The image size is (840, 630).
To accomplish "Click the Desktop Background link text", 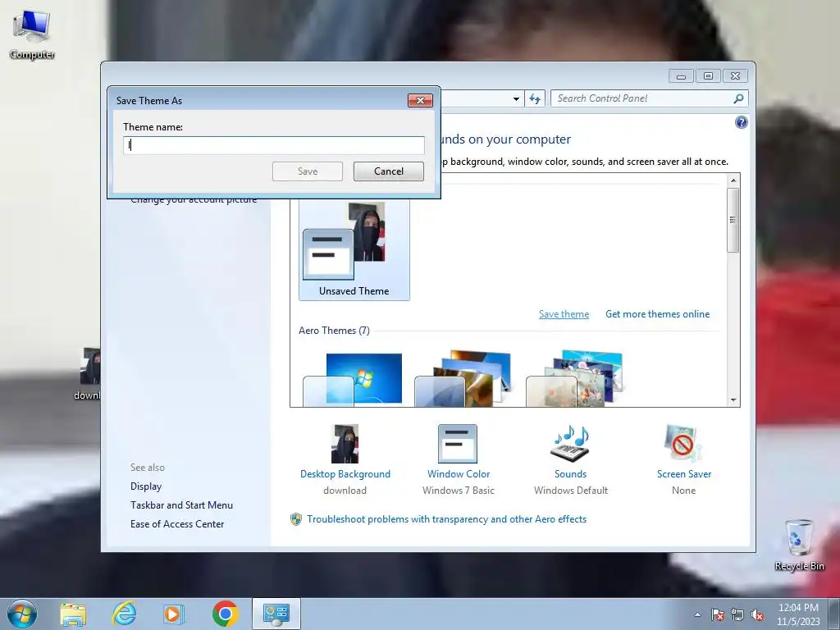I will pyautogui.click(x=345, y=474).
